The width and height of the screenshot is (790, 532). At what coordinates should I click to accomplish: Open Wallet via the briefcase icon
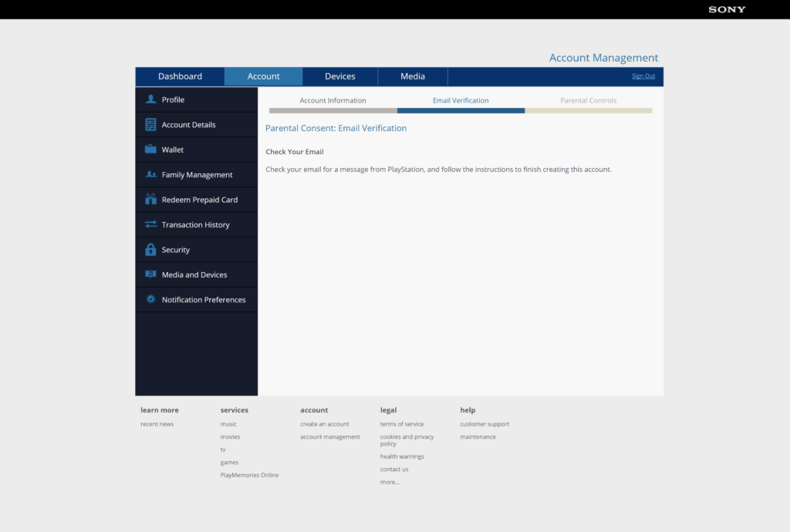coord(150,149)
